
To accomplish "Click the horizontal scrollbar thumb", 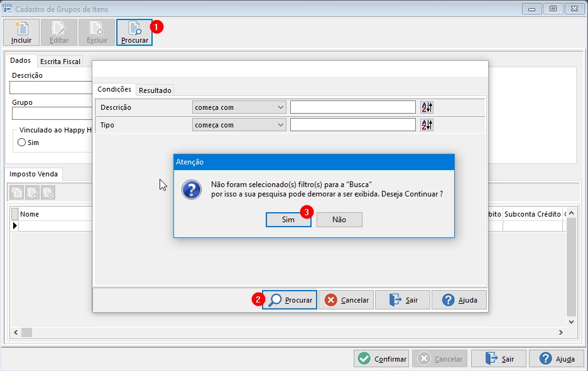I will pos(26,333).
